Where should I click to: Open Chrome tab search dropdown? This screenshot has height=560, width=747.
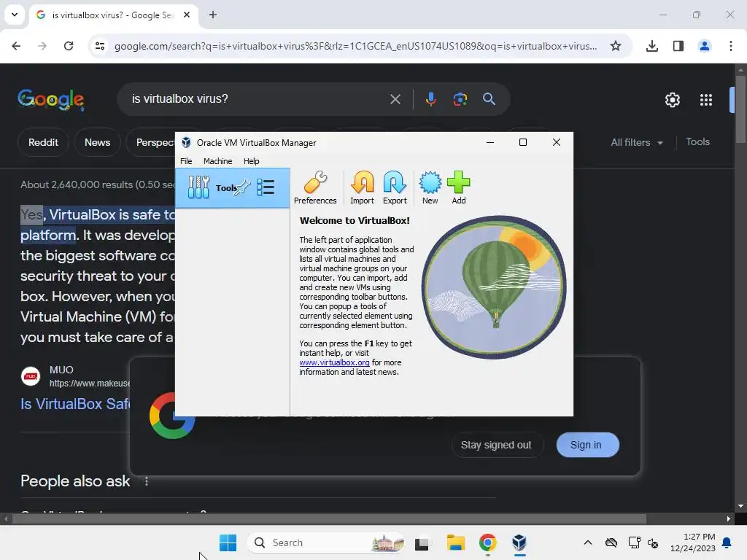15,15
